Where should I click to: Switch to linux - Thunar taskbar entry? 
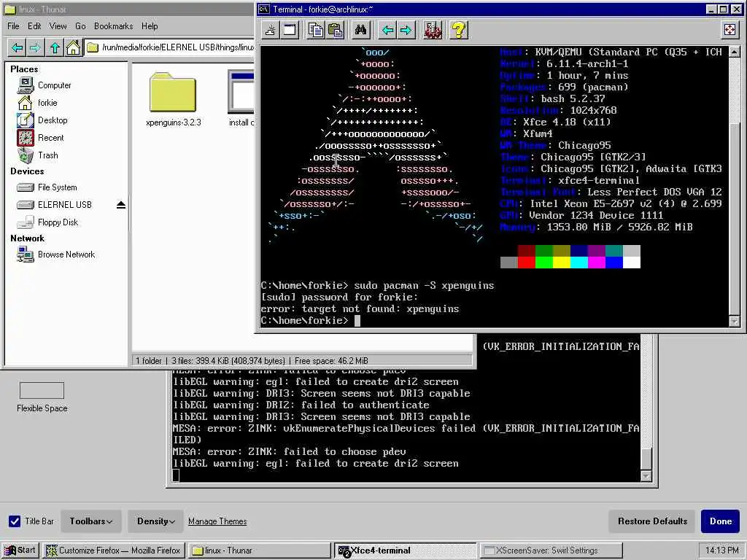coord(260,551)
